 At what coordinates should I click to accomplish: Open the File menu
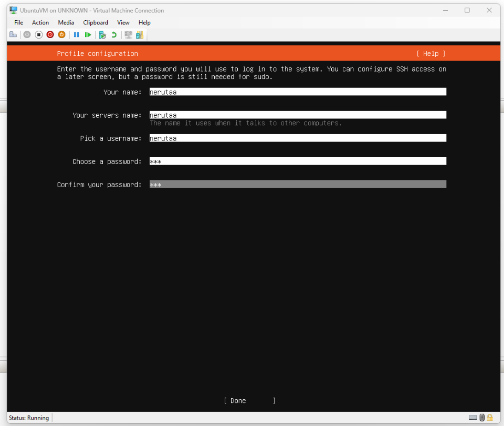click(x=18, y=23)
